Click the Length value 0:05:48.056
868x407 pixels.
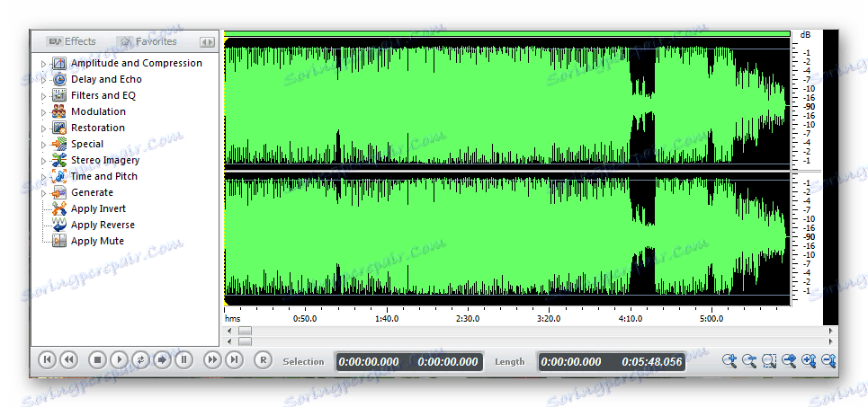pyautogui.click(x=652, y=362)
